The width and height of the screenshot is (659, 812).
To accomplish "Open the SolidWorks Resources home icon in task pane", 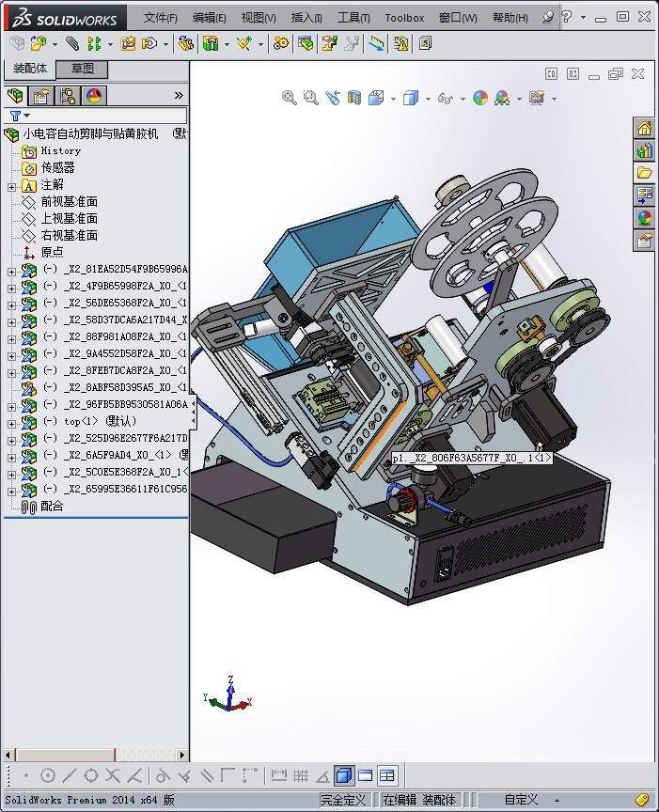I will click(x=645, y=128).
